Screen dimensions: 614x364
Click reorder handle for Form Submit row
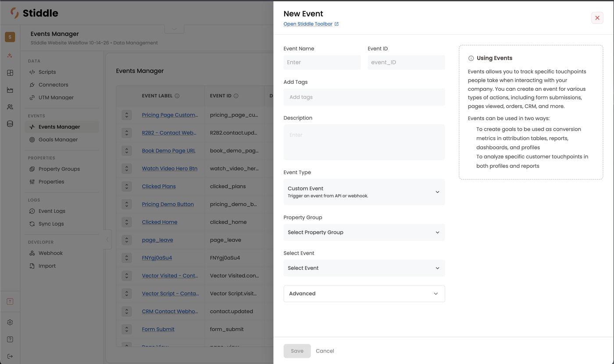127,329
